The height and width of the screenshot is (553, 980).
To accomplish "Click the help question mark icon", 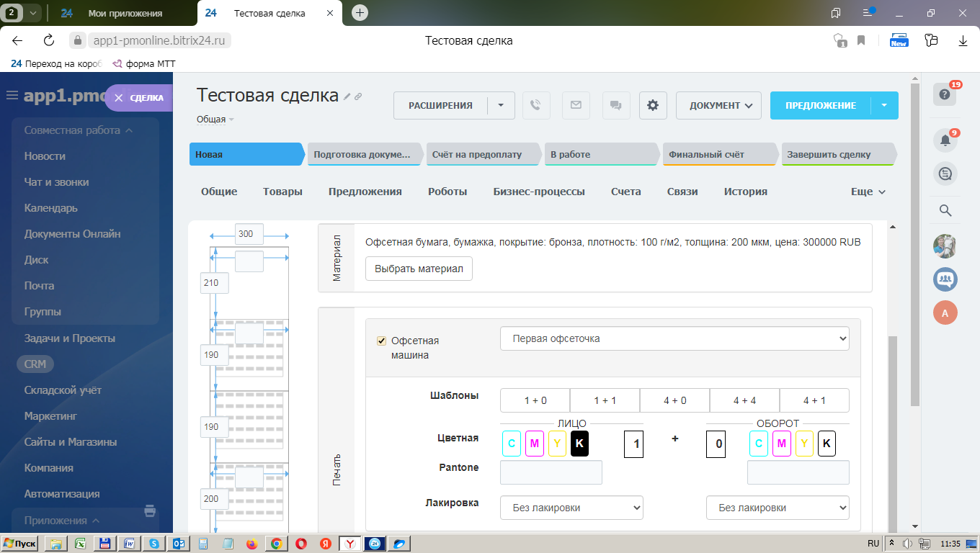I will (x=945, y=94).
